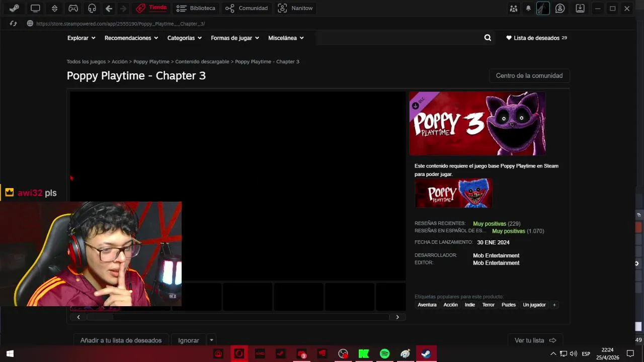Open the Acción breadcrumb link
The height and width of the screenshot is (362, 644).
pos(119,61)
